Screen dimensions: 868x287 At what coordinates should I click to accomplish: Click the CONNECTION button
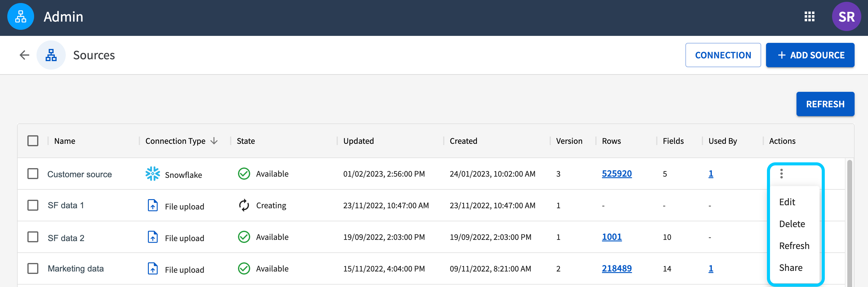coord(723,55)
